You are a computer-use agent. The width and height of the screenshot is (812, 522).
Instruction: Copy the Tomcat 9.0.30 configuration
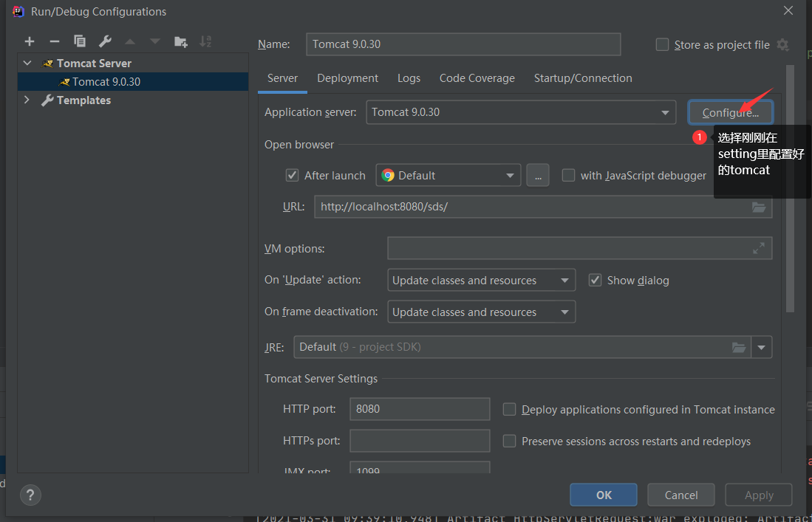[79, 41]
